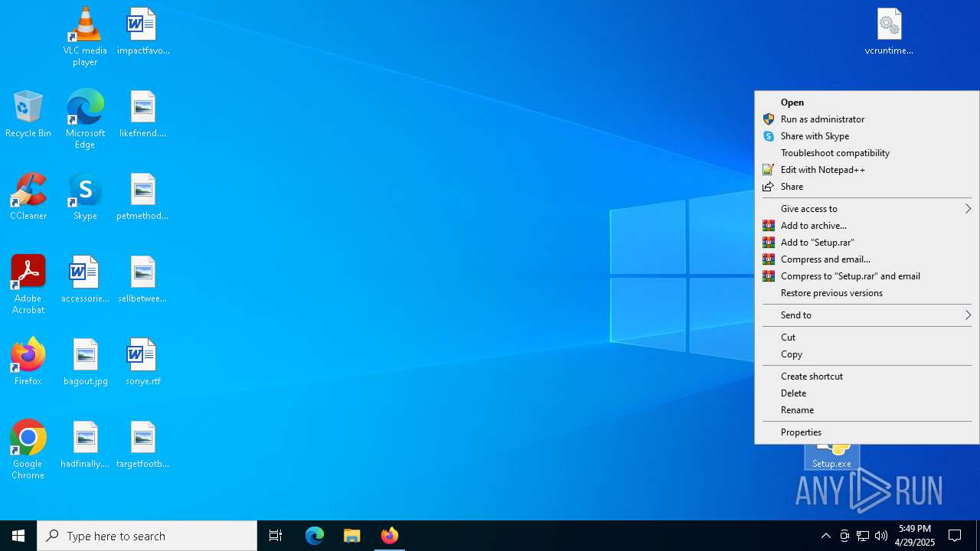The image size is (980, 551).
Task: Choose Troubleshoot compatibility
Action: pyautogui.click(x=867, y=153)
